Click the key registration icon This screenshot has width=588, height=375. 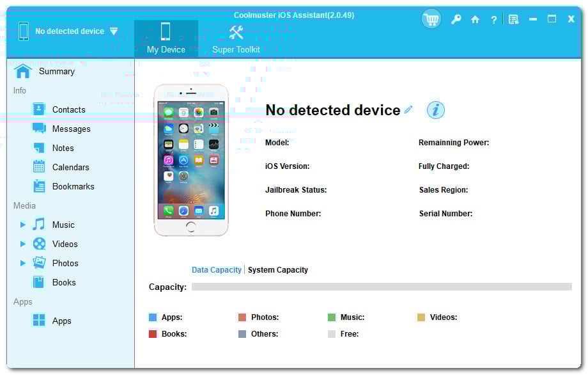click(x=456, y=19)
